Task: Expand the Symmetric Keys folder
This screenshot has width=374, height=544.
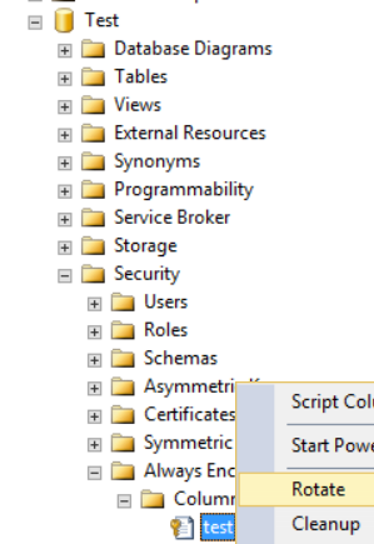Action: (x=94, y=444)
